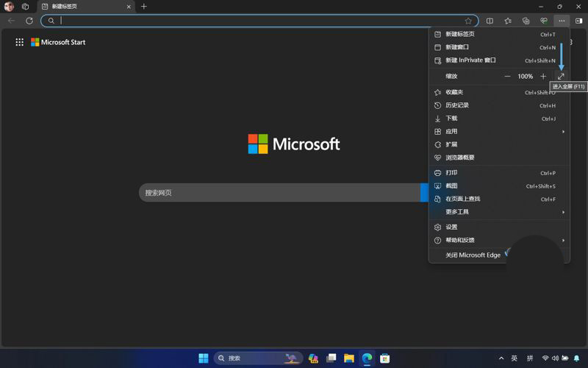Focus the address bar
The image size is (588, 368).
(x=259, y=21)
